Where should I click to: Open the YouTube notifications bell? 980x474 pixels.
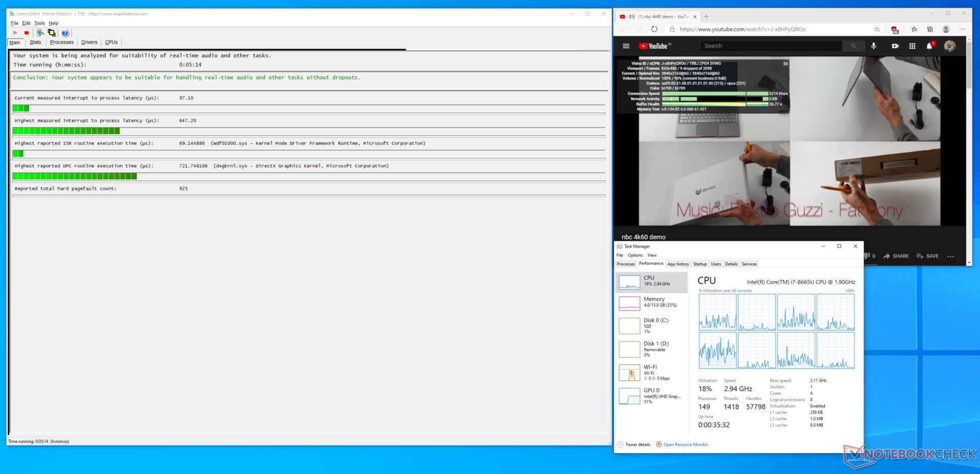[x=929, y=46]
